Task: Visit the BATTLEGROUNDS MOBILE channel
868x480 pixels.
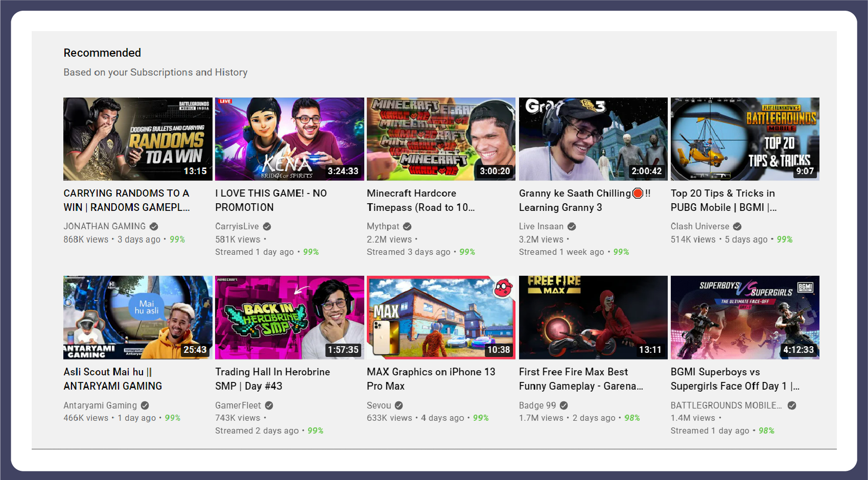Action: pyautogui.click(x=726, y=405)
